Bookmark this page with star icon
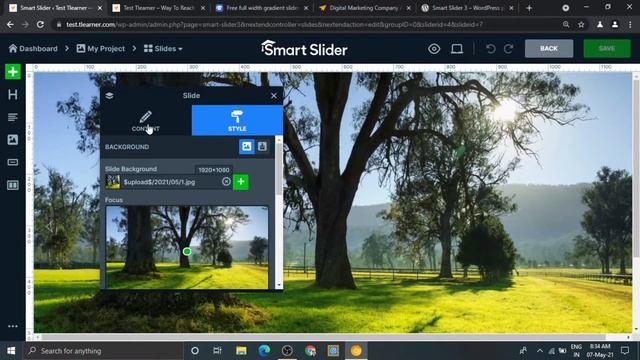640x360 pixels. [x=581, y=24]
